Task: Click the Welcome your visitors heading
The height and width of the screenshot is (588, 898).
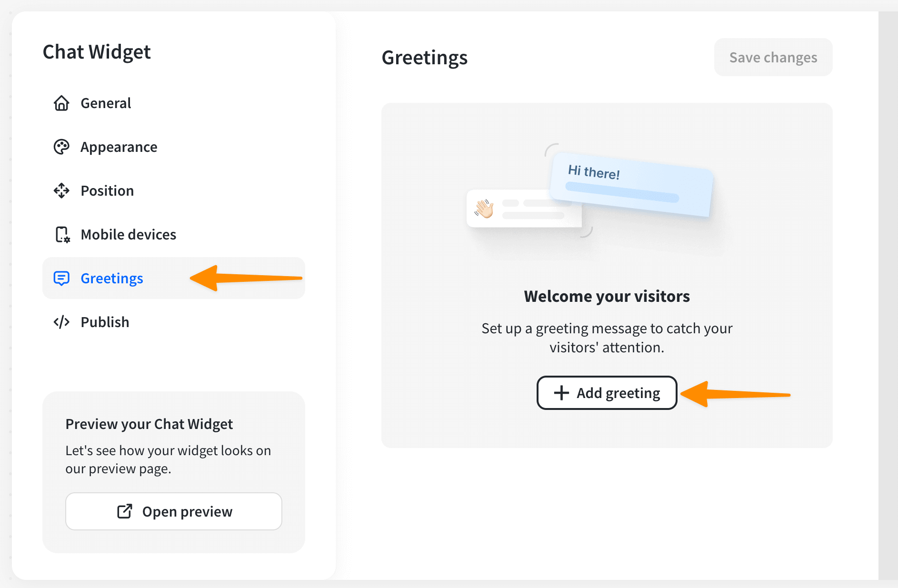Action: 607,296
